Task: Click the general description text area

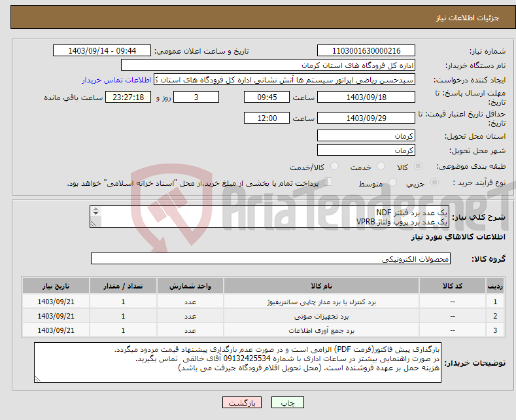Action: (269, 217)
